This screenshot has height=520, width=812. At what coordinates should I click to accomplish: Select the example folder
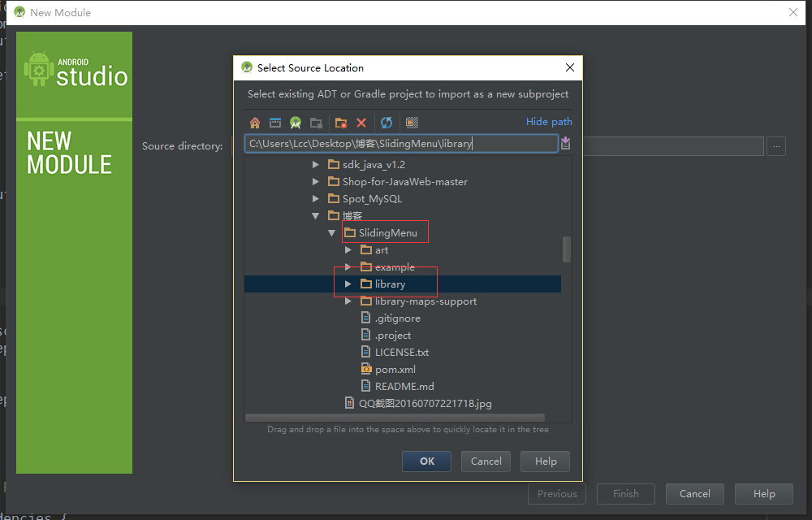(x=388, y=267)
